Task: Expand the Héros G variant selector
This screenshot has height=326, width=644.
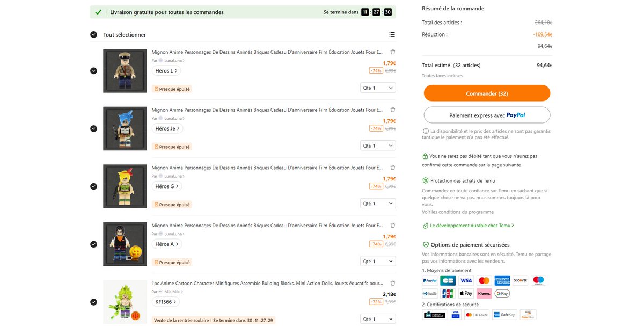Action: click(167, 186)
